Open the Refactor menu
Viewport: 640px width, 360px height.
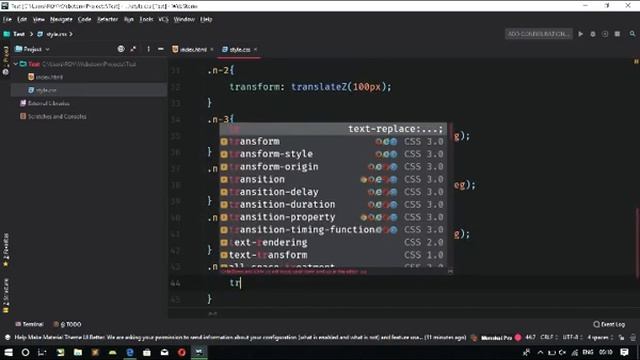(108, 19)
